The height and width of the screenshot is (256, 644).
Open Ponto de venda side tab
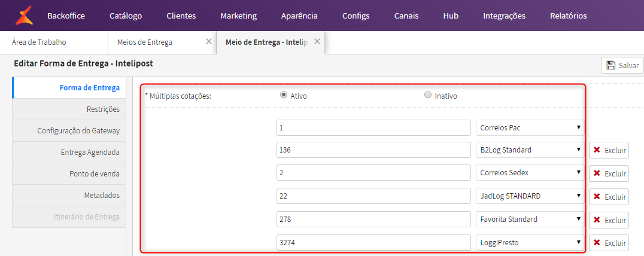tap(69, 173)
